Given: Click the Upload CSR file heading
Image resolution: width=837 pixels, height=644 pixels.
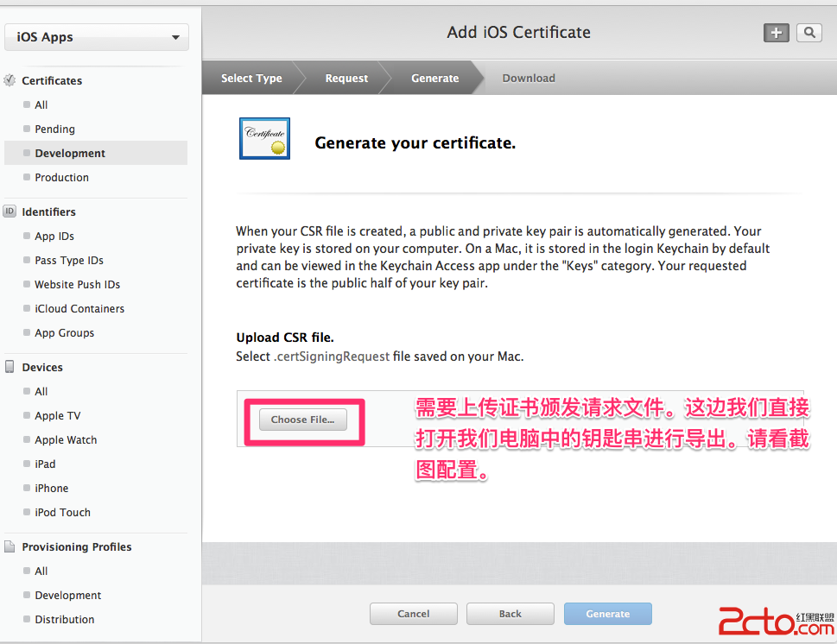Looking at the screenshot, I should (285, 338).
